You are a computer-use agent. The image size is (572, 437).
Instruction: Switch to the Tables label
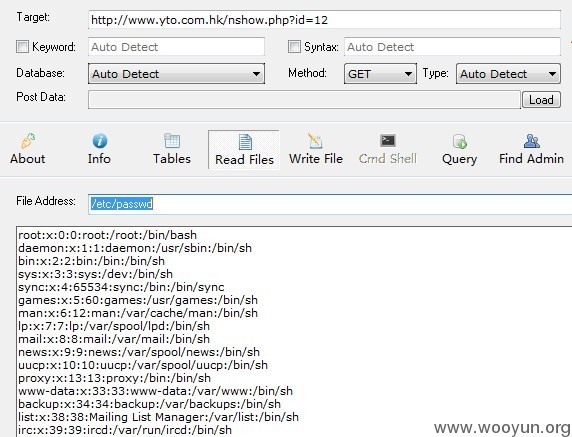[172, 159]
